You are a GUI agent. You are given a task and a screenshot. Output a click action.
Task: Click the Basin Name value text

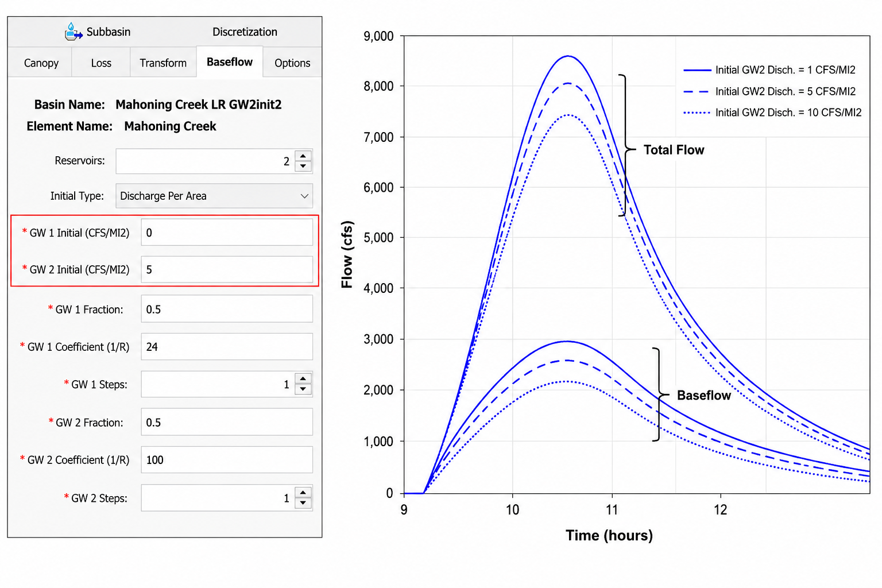pyautogui.click(x=199, y=105)
